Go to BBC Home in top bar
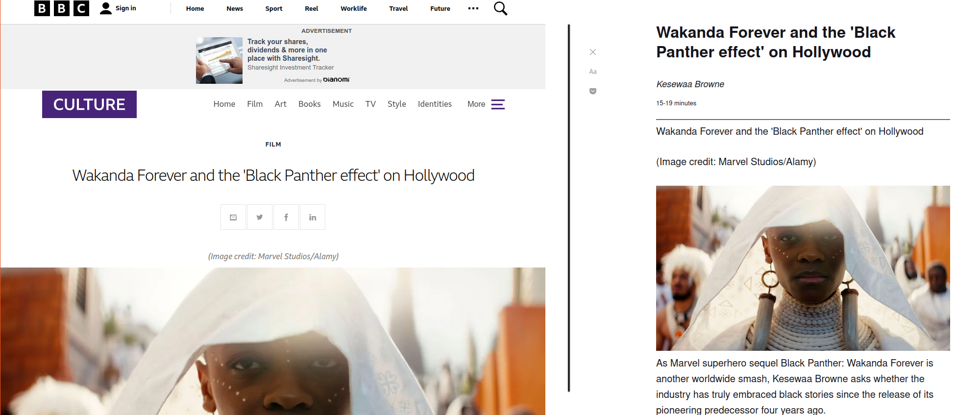 [x=195, y=9]
